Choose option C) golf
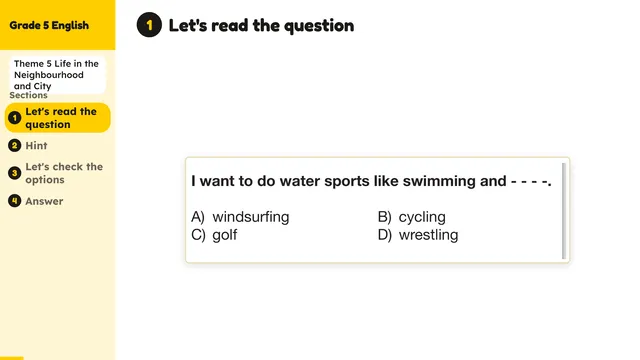This screenshot has width=640, height=360. pos(214,235)
